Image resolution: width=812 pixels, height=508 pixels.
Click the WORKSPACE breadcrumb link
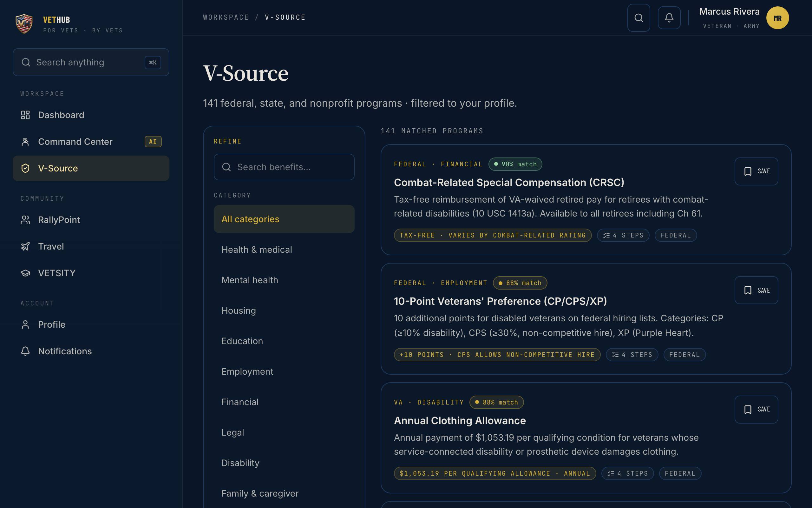(226, 17)
